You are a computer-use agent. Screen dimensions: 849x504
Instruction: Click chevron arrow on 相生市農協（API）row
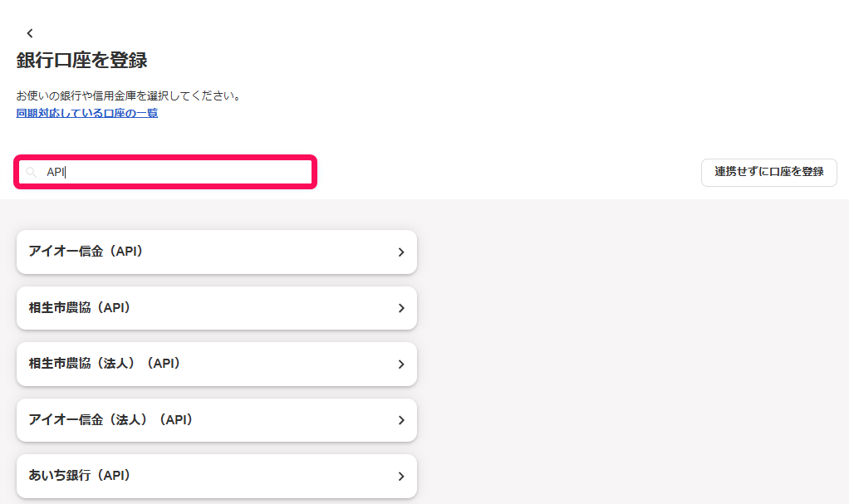(401, 308)
